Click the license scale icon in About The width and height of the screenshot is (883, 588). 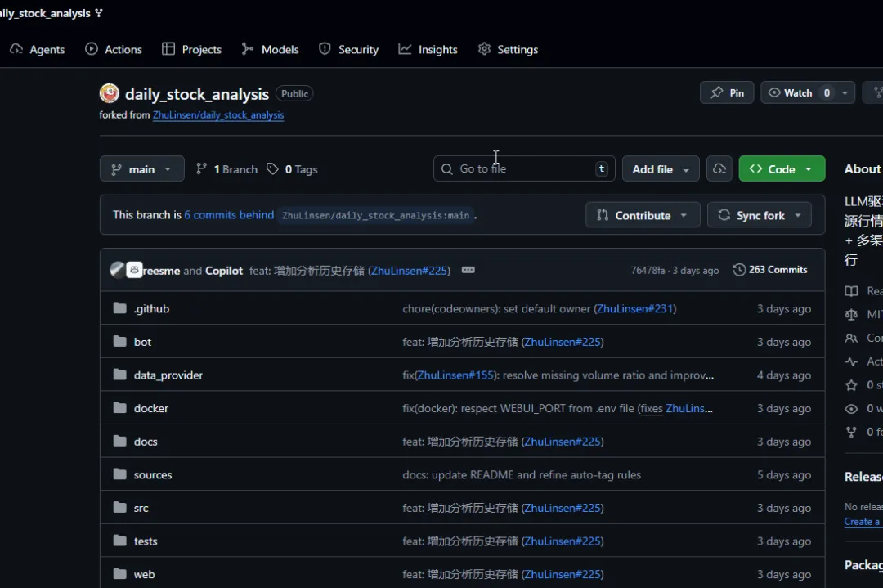851,315
